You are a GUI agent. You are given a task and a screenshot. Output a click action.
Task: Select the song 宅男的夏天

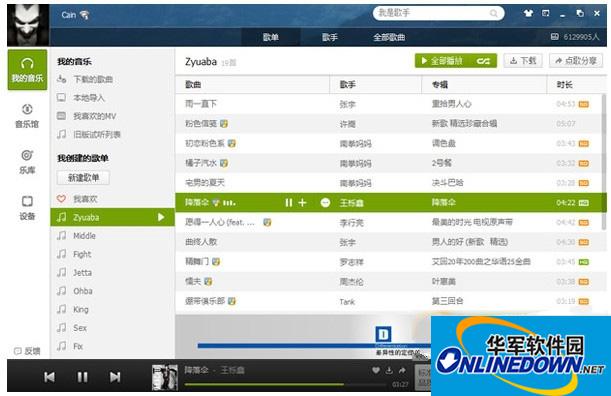pyautogui.click(x=205, y=182)
